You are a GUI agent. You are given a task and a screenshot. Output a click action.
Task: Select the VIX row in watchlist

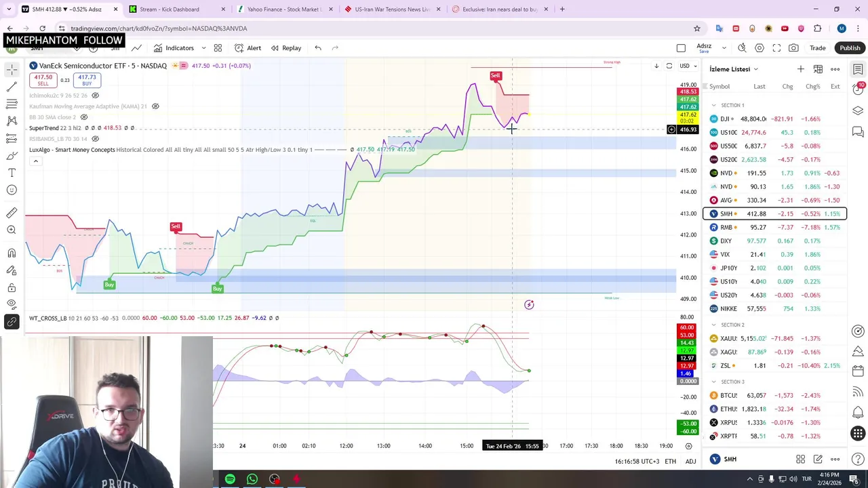click(775, 254)
